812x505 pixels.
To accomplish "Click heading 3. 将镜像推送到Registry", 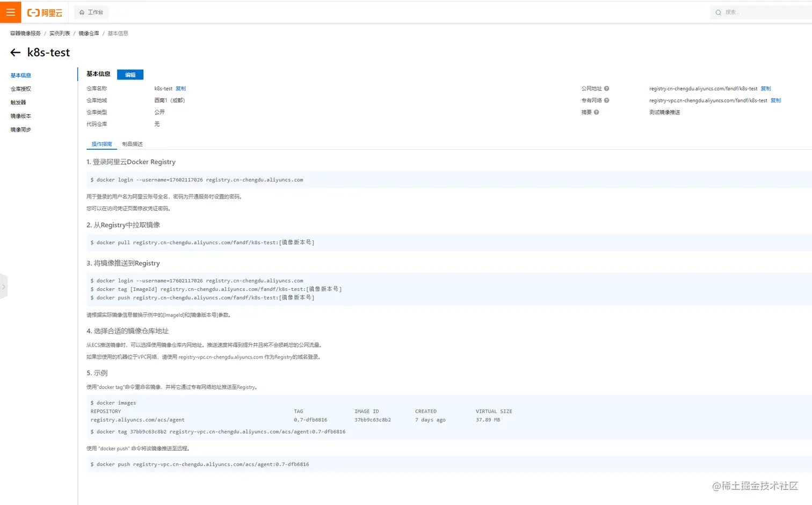I will pyautogui.click(x=123, y=264).
